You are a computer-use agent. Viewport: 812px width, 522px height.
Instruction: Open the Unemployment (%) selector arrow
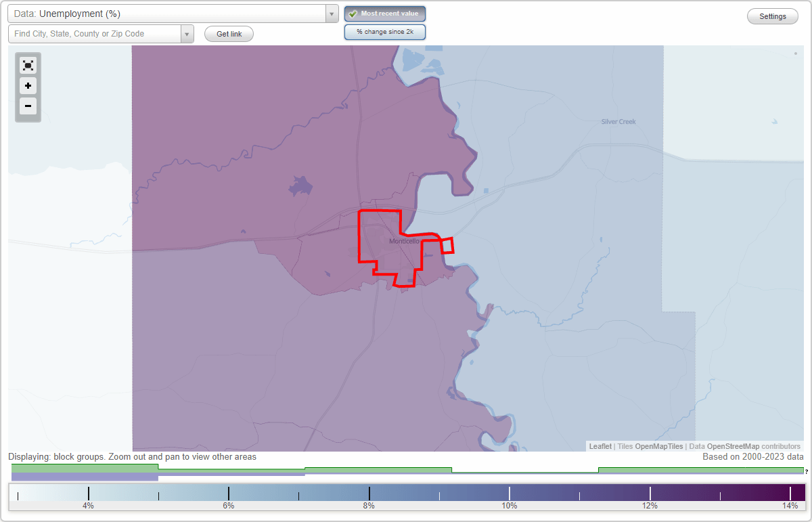(331, 13)
